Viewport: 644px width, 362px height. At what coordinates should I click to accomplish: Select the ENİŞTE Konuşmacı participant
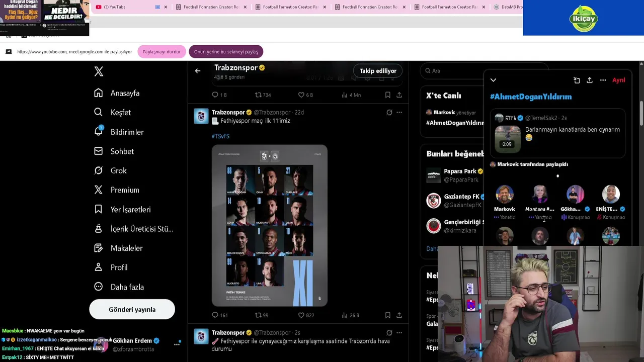tap(611, 202)
